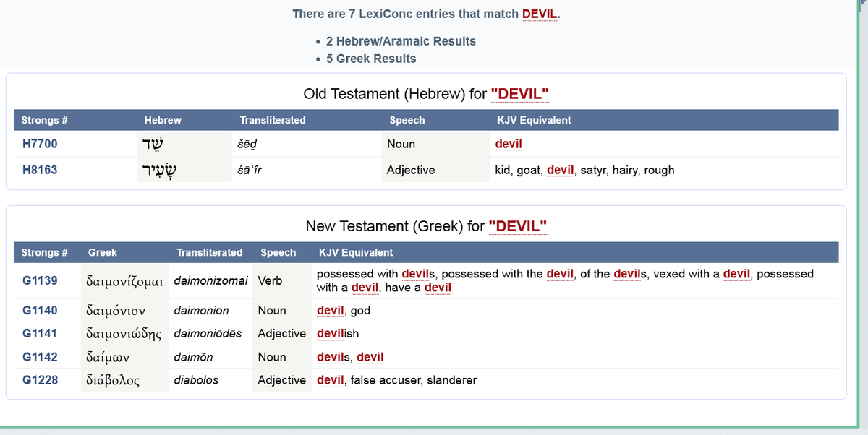
Task: Click 'devils, devil' KJV equivalent
Action: pos(350,356)
